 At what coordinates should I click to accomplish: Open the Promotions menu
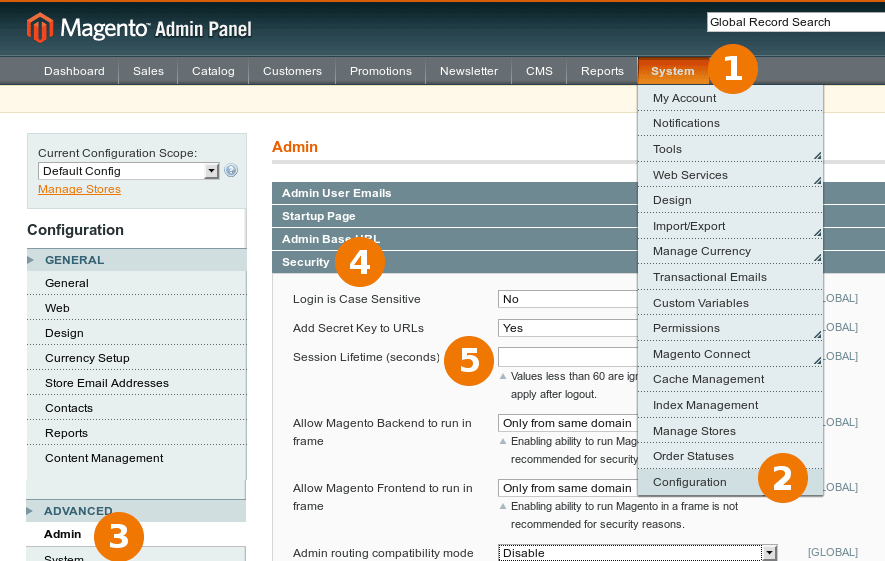click(x=381, y=71)
